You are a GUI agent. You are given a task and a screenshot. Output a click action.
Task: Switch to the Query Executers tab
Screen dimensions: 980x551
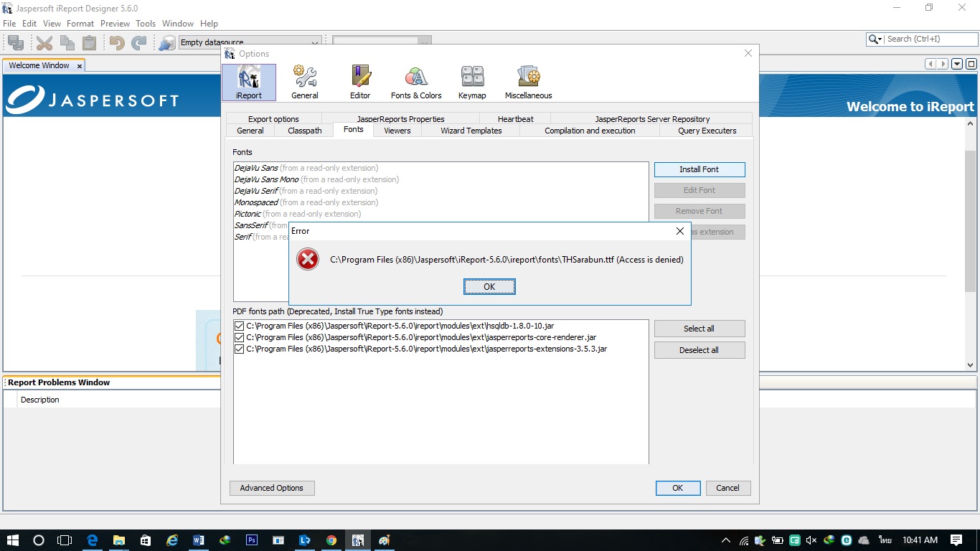707,131
